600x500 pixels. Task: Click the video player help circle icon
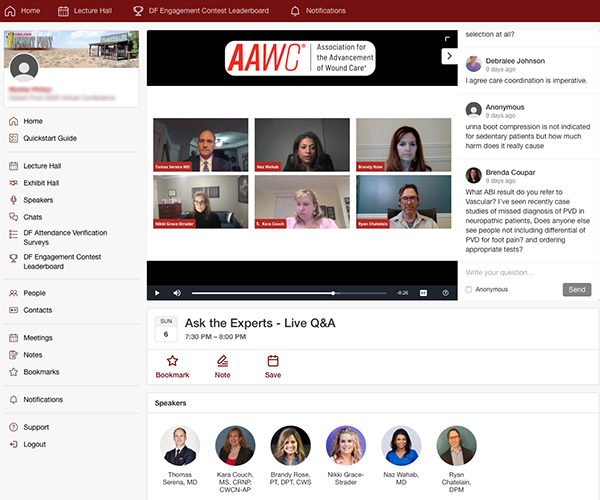pos(445,293)
